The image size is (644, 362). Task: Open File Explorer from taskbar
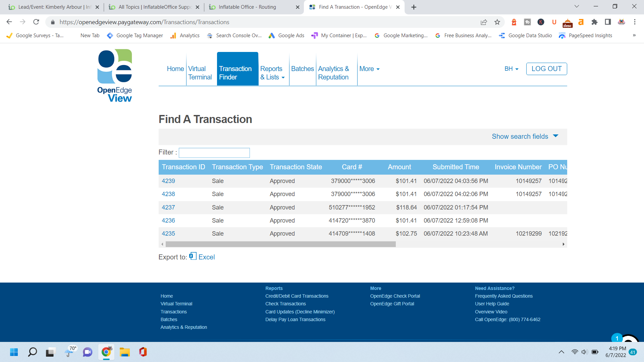[x=125, y=352]
